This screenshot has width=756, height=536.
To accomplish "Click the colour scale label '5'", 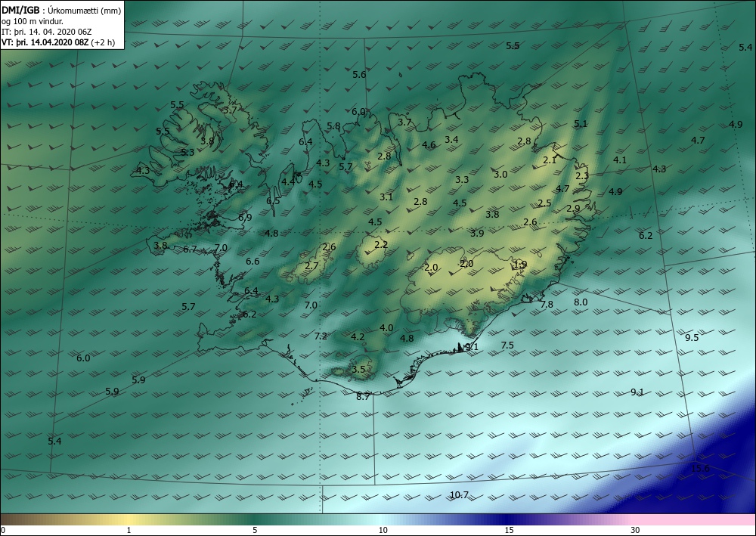I will coord(255,530).
